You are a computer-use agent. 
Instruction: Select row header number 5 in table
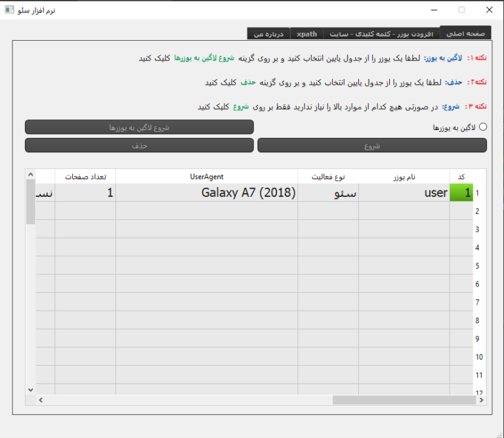479,266
